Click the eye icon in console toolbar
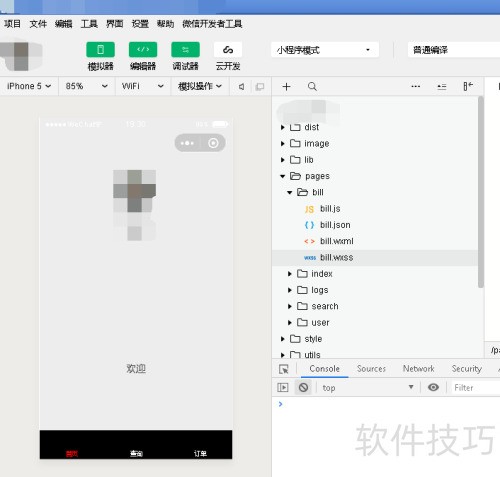Viewport: 500px width, 477px height. pyautogui.click(x=433, y=387)
